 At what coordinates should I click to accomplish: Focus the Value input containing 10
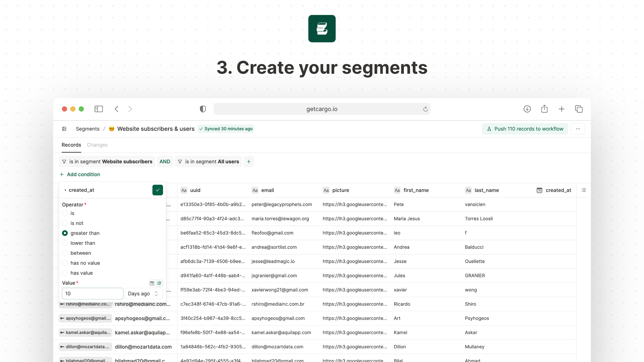pyautogui.click(x=92, y=293)
